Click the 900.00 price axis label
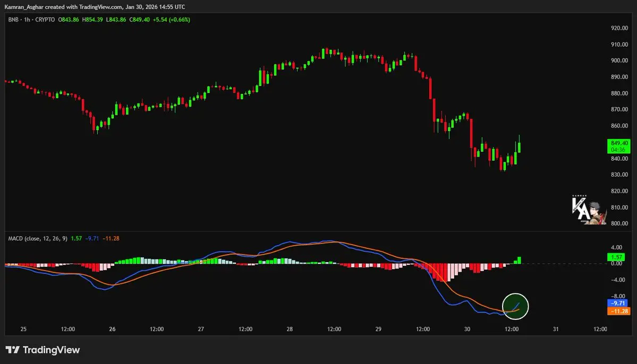This screenshot has height=364, width=637. tap(619, 60)
